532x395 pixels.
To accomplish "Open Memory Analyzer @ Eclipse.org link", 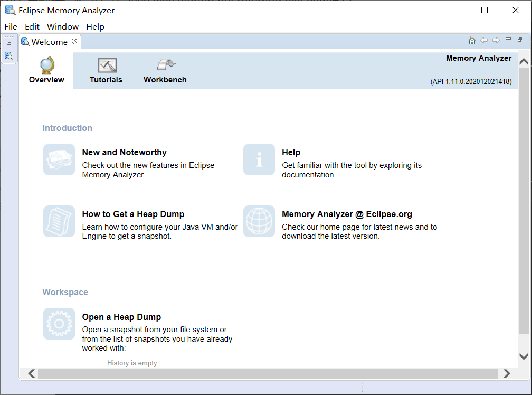I will pyautogui.click(x=347, y=214).
